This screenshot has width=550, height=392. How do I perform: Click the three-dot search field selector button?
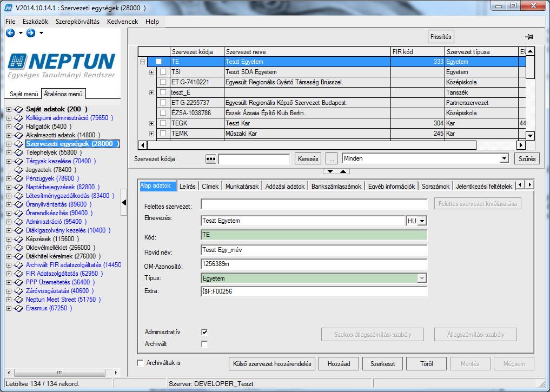pos(210,159)
